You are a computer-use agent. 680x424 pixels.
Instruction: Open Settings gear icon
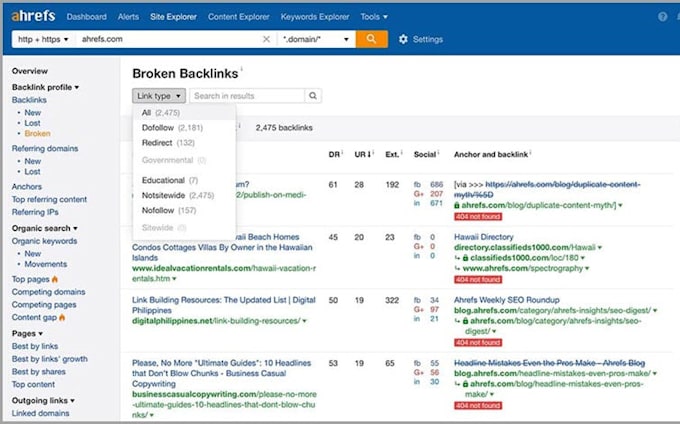(x=403, y=39)
